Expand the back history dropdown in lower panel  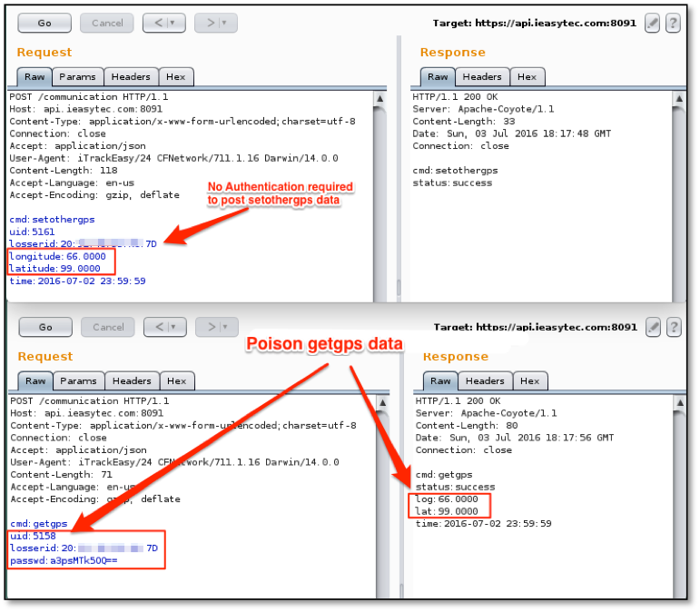tap(171, 327)
